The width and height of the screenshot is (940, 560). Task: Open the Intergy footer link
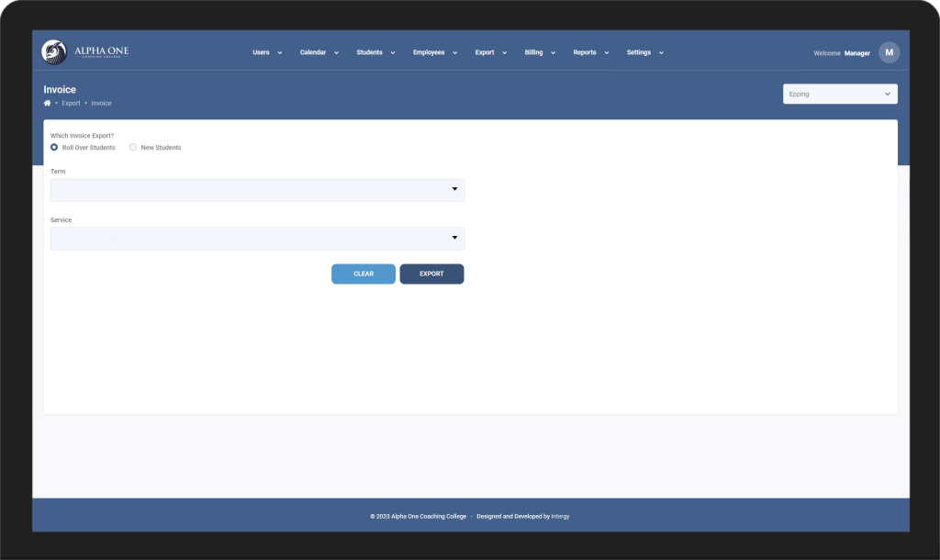[x=560, y=516]
